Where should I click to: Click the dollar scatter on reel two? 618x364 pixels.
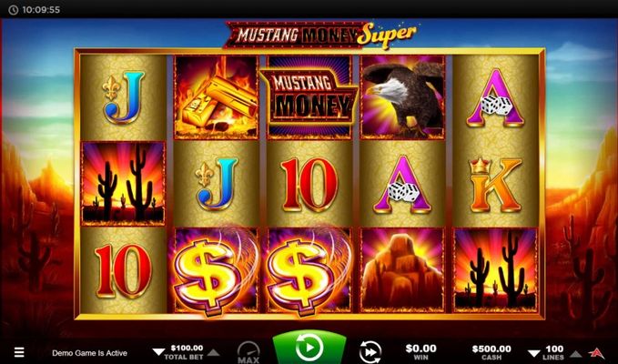click(x=213, y=272)
